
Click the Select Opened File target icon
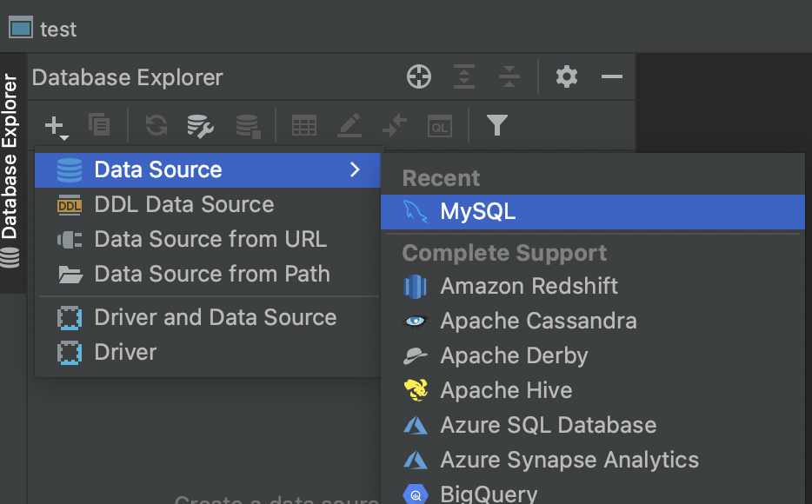click(x=418, y=77)
